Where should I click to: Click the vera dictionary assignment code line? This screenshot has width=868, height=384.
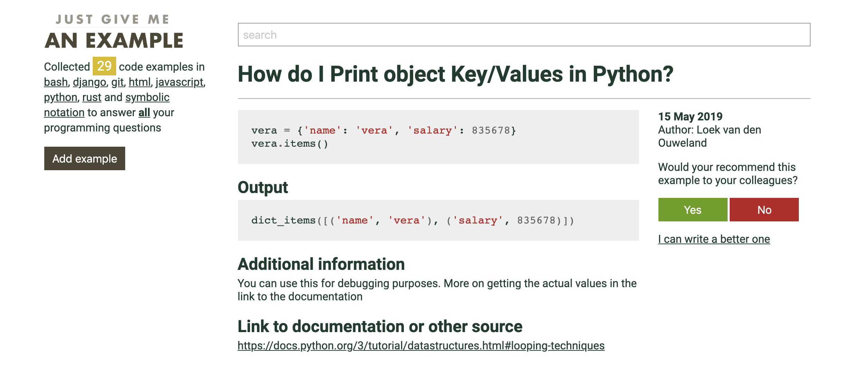pyautogui.click(x=384, y=131)
